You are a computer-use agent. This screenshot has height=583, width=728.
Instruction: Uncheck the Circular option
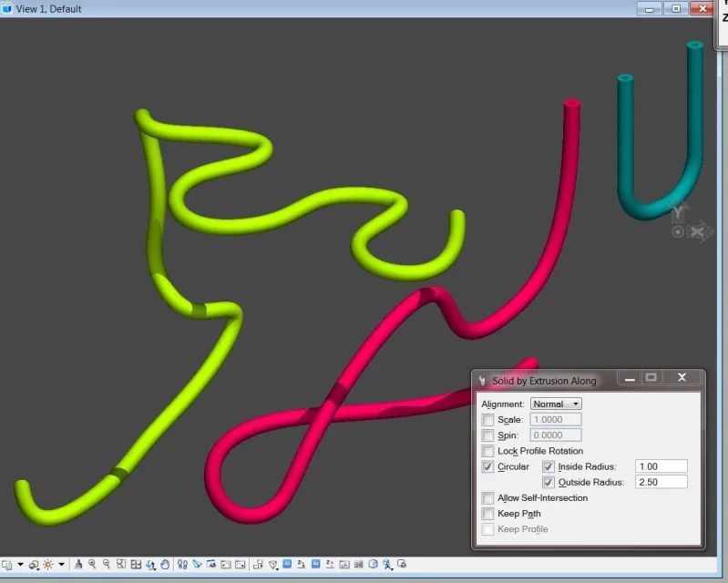488,466
